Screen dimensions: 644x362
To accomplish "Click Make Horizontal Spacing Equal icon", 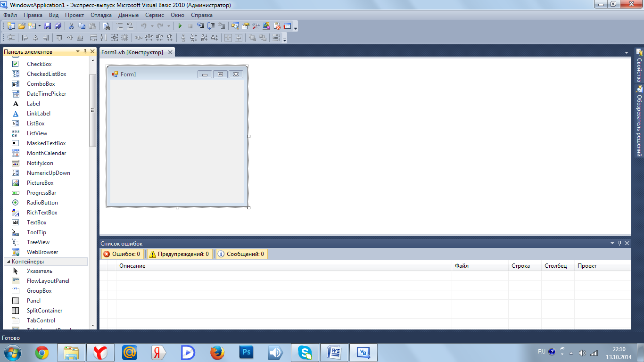I will coord(139,38).
